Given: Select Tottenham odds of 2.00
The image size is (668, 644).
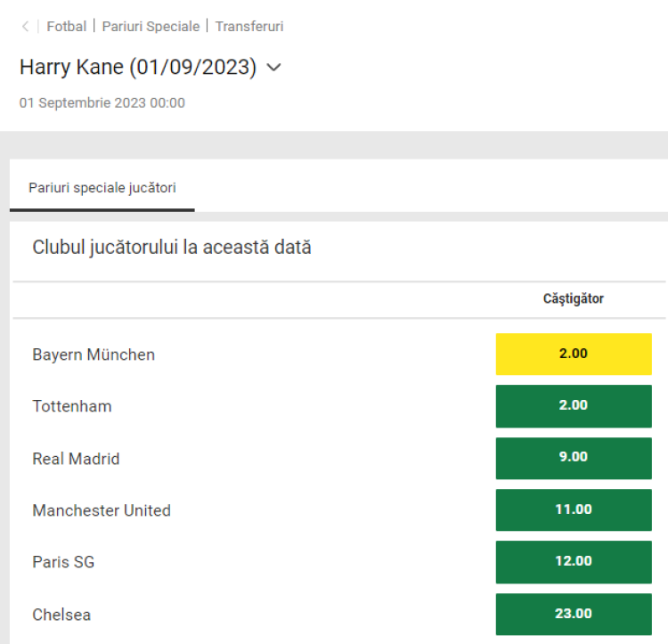Looking at the screenshot, I should point(574,405).
